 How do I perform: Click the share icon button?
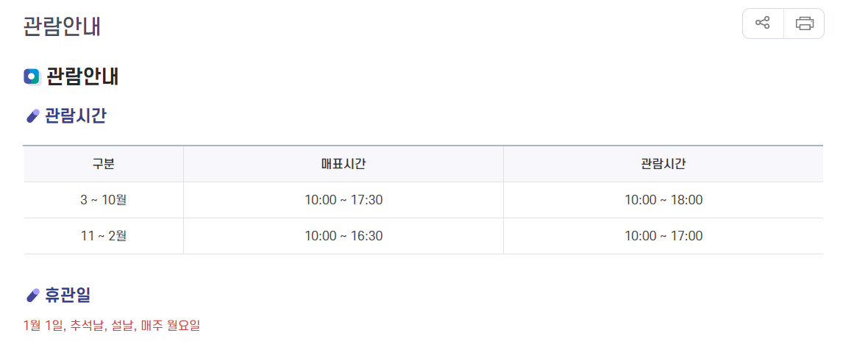(763, 24)
